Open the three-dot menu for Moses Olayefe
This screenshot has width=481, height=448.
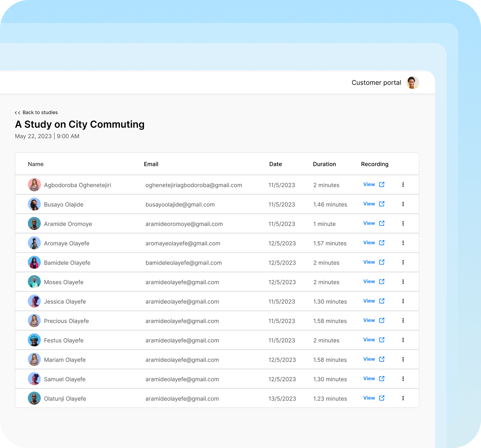point(403,281)
